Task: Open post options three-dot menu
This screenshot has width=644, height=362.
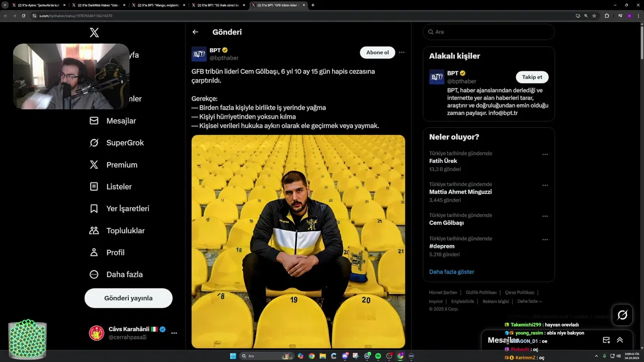Action: (401, 52)
